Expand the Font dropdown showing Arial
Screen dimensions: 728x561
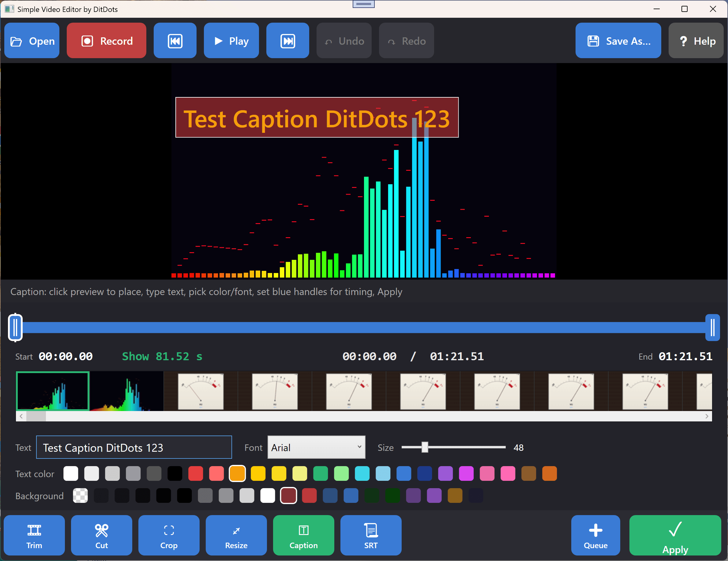pos(316,447)
